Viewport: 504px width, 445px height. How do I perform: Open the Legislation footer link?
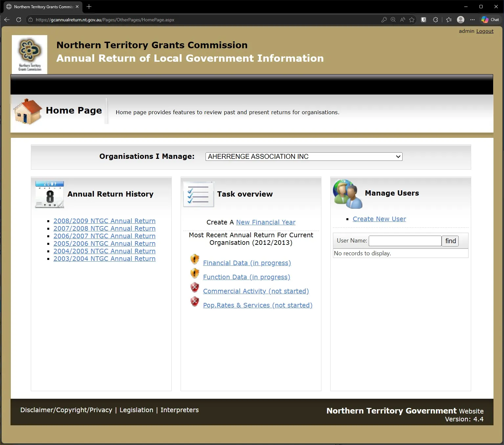pos(136,410)
